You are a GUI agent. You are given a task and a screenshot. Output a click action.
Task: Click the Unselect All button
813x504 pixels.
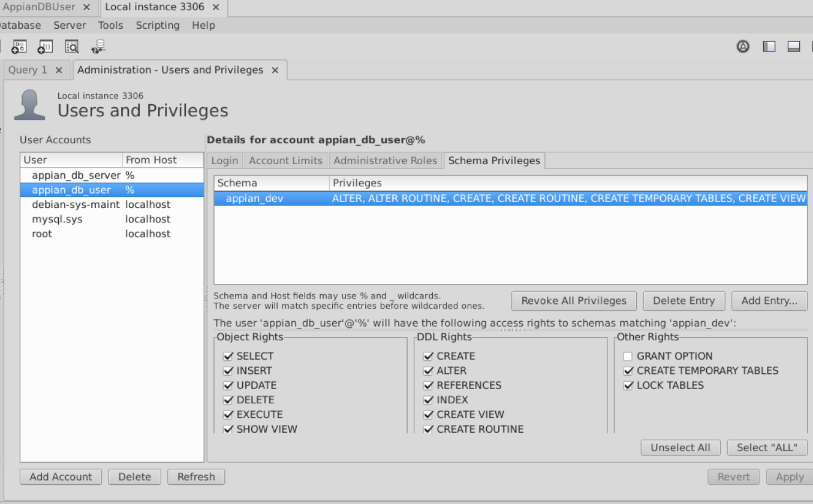pos(680,448)
